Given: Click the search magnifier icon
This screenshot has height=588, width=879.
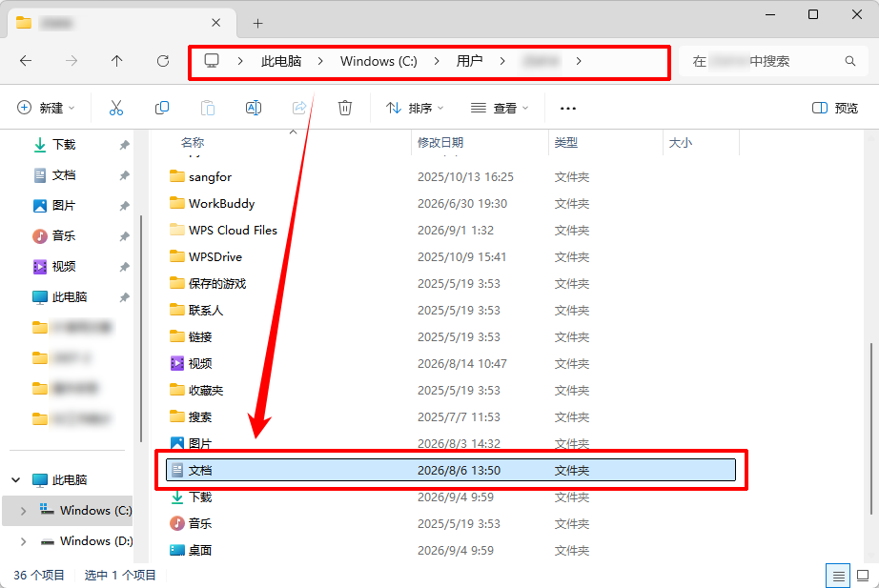Looking at the screenshot, I should point(849,61).
